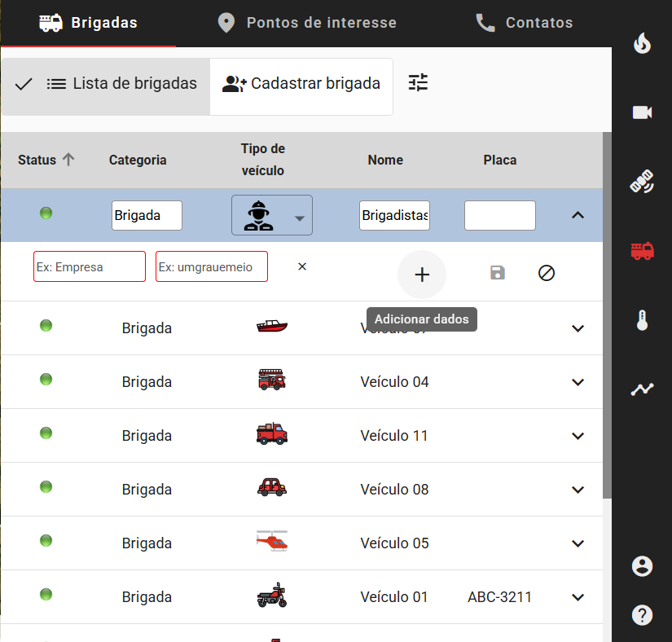Open the fire hotspots panel in sidebar
This screenshot has width=672, height=642.
[642, 43]
